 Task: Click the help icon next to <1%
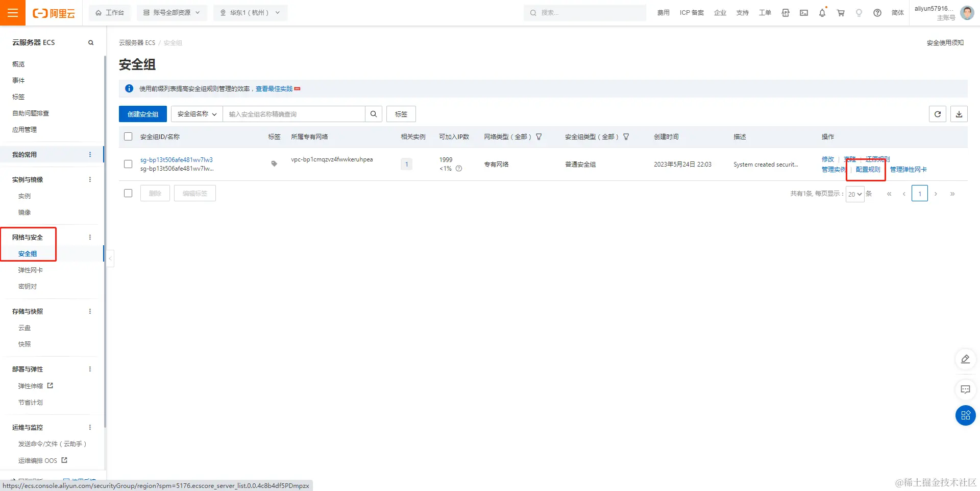pos(459,169)
